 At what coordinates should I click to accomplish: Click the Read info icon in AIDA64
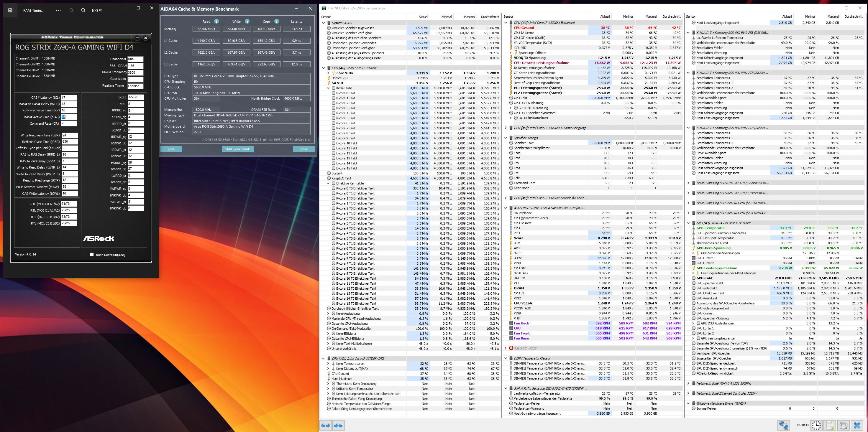216,21
